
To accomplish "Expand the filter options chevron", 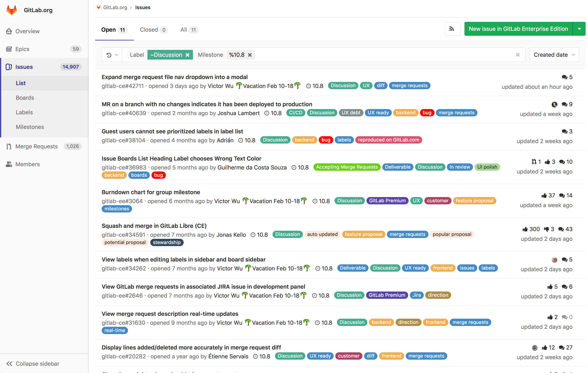I will pyautogui.click(x=117, y=55).
